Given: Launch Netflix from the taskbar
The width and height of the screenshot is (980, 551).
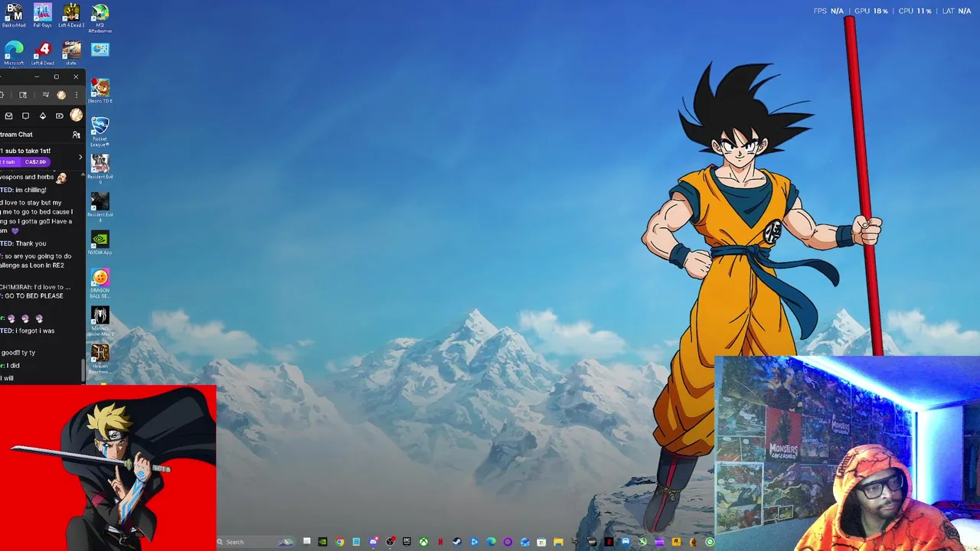Looking at the screenshot, I should point(440,542).
